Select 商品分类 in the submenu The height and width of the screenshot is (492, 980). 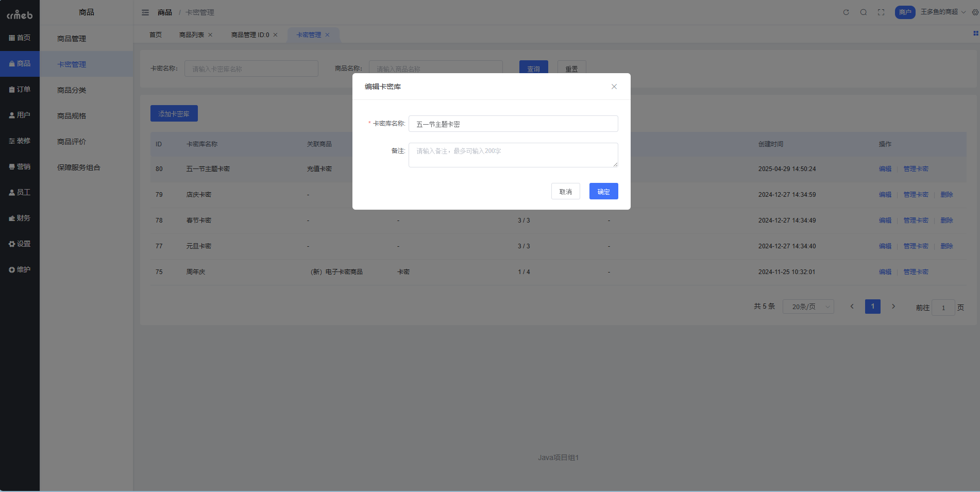click(72, 90)
